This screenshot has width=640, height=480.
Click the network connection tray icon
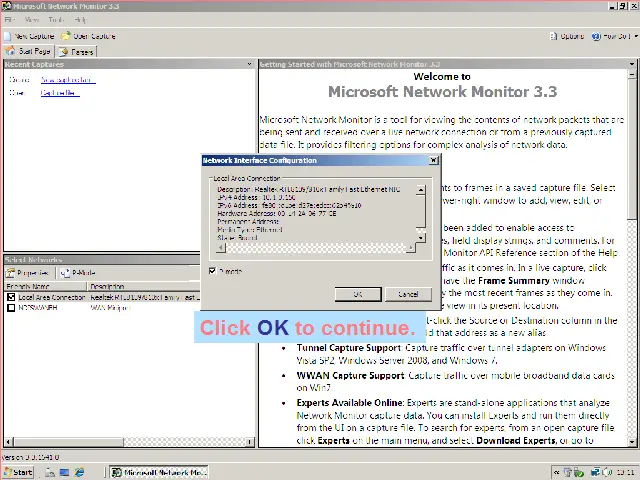click(x=596, y=472)
